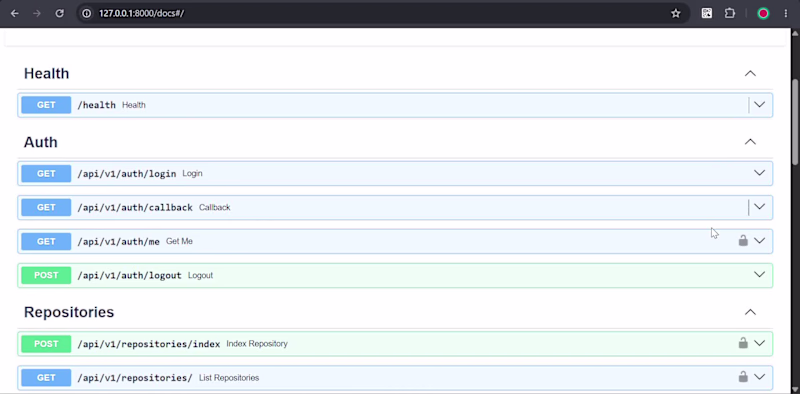Click the 'Callback' summary text
The image size is (800, 394).
coord(215,208)
